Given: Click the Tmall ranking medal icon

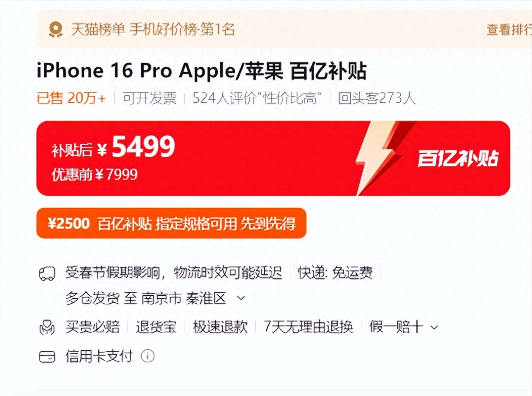Looking at the screenshot, I should pyautogui.click(x=56, y=29).
